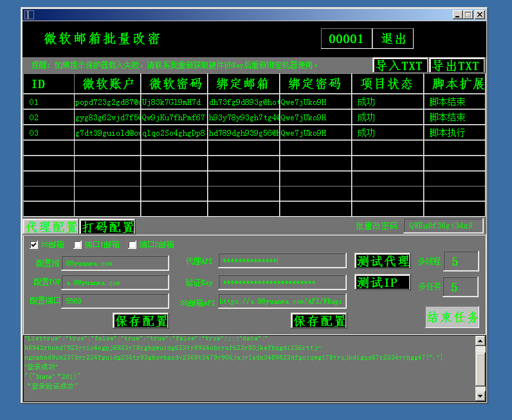
Task: Click 保存配置 under the 88邮箱API field
Action: pos(318,321)
